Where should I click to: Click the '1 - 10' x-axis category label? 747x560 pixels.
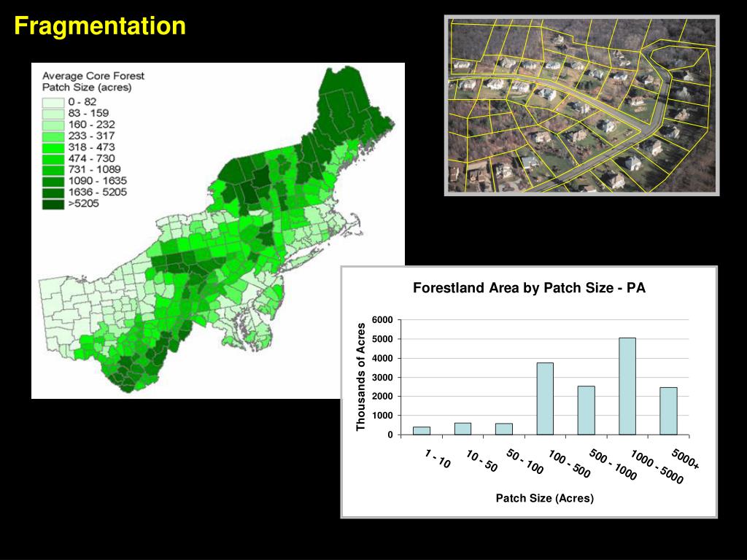point(438,459)
